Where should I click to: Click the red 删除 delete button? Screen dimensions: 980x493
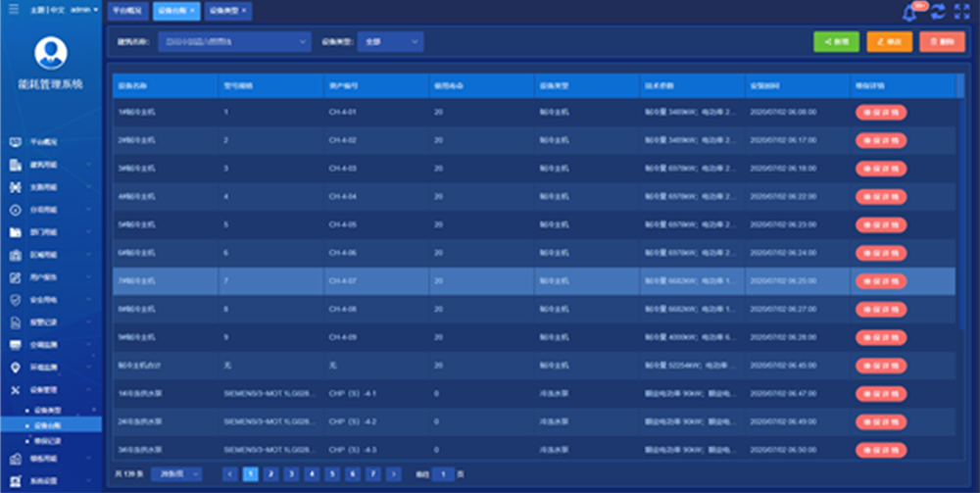(x=942, y=42)
